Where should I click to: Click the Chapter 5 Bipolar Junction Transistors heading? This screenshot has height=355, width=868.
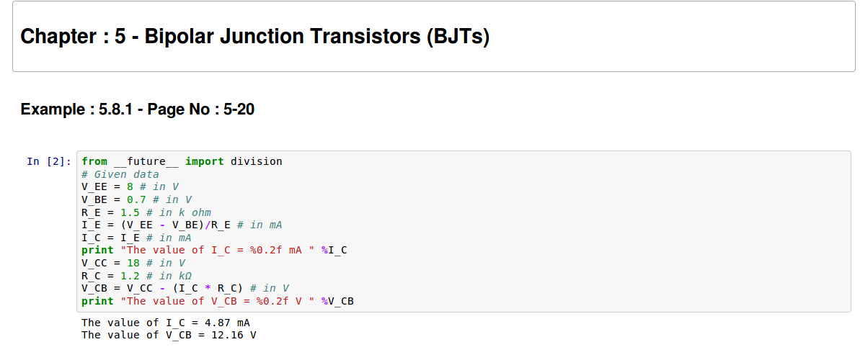click(255, 37)
